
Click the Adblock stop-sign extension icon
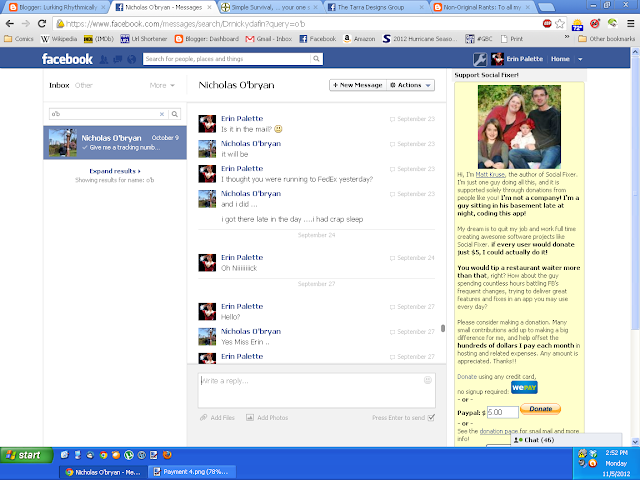547,24
